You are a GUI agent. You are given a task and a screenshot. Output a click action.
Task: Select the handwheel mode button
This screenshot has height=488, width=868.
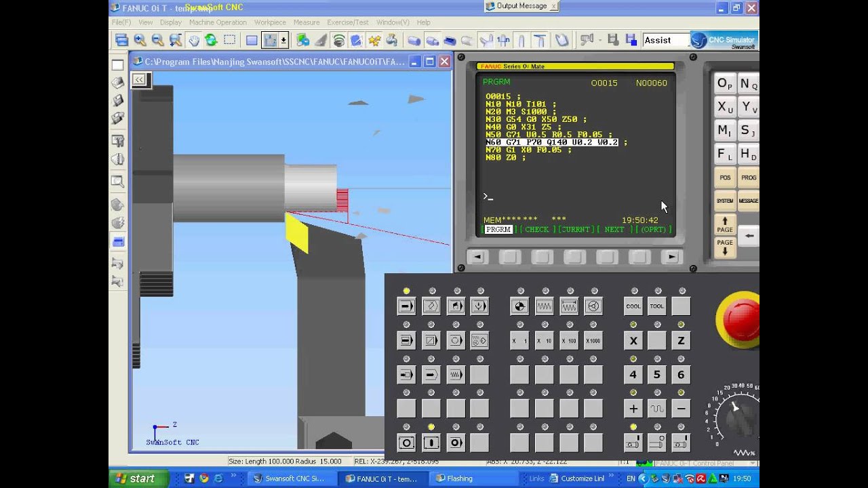(x=593, y=306)
